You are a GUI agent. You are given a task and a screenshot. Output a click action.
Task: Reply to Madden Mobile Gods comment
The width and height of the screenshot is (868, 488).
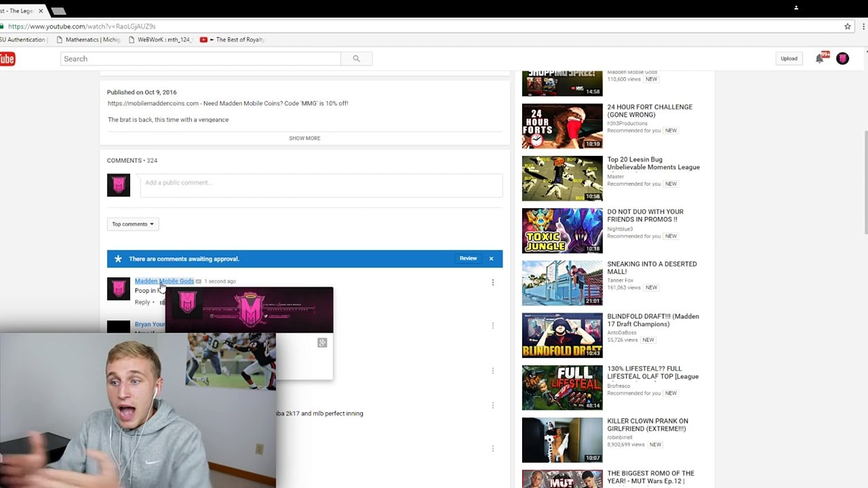142,302
